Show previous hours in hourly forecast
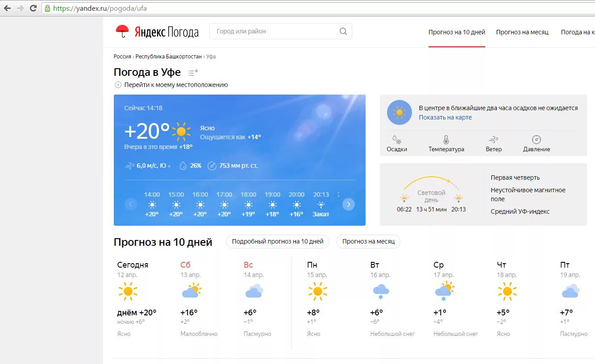595x364 pixels. tap(131, 204)
